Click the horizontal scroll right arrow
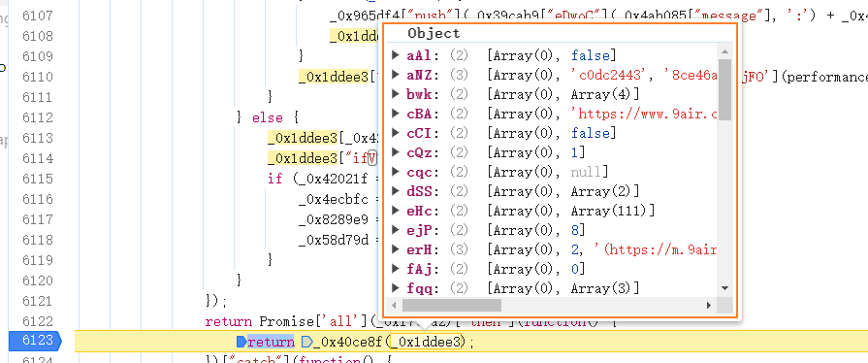 tap(709, 305)
